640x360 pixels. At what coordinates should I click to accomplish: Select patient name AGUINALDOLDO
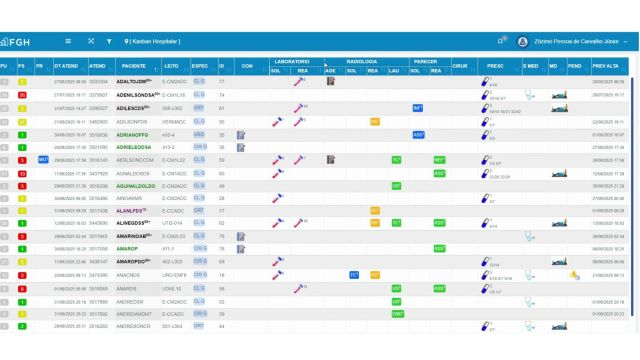136,186
